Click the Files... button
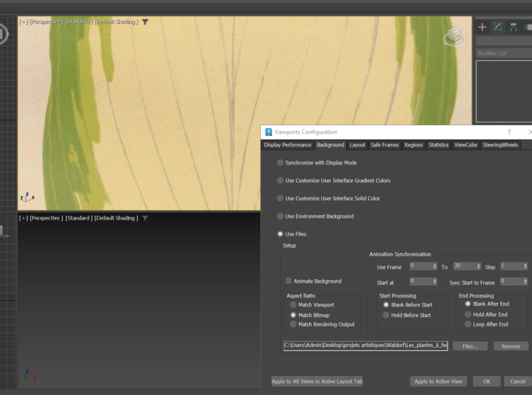The height and width of the screenshot is (395, 532). [x=470, y=346]
